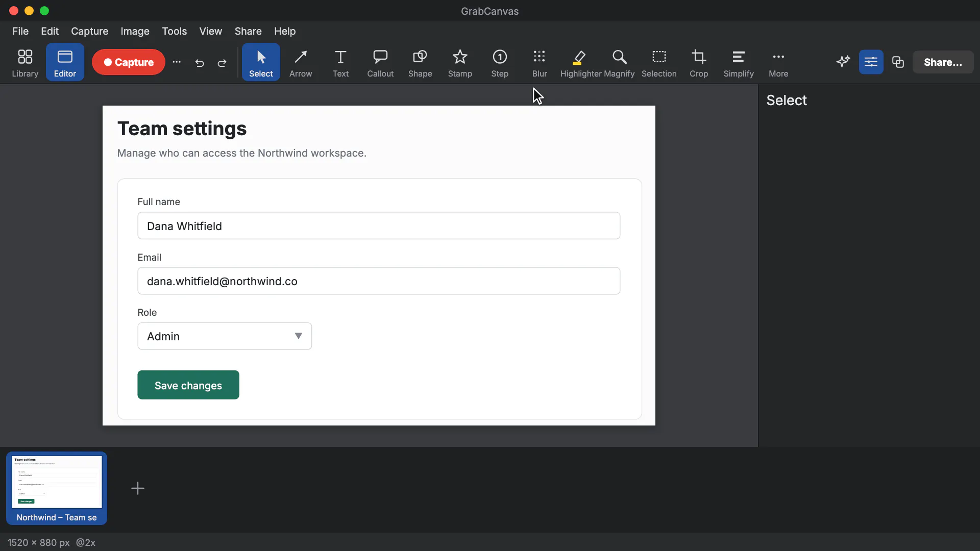Expand the Admin role dropdown
The image size is (980, 551).
tap(225, 336)
